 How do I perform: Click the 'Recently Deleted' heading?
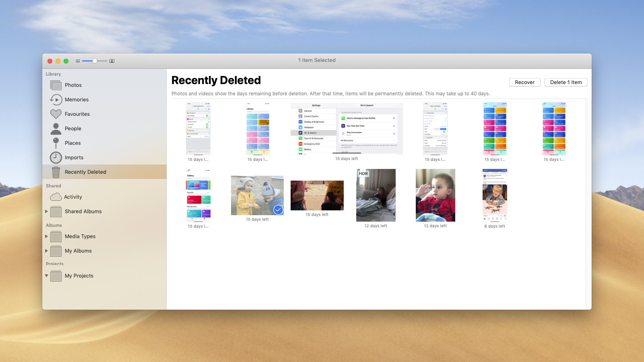[x=216, y=80]
